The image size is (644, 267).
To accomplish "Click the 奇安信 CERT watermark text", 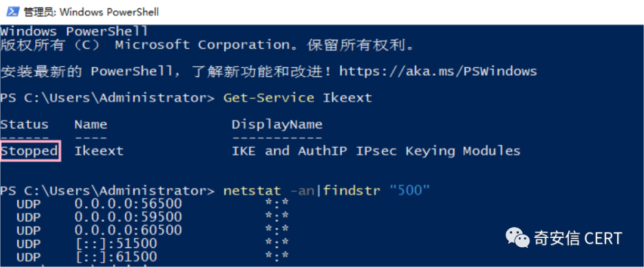I will pos(578,239).
